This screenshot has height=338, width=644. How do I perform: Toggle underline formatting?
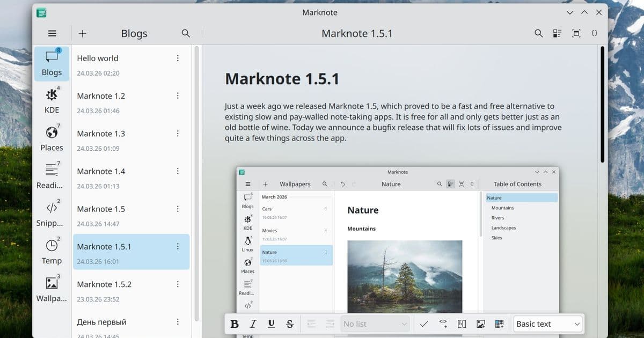[x=271, y=324]
